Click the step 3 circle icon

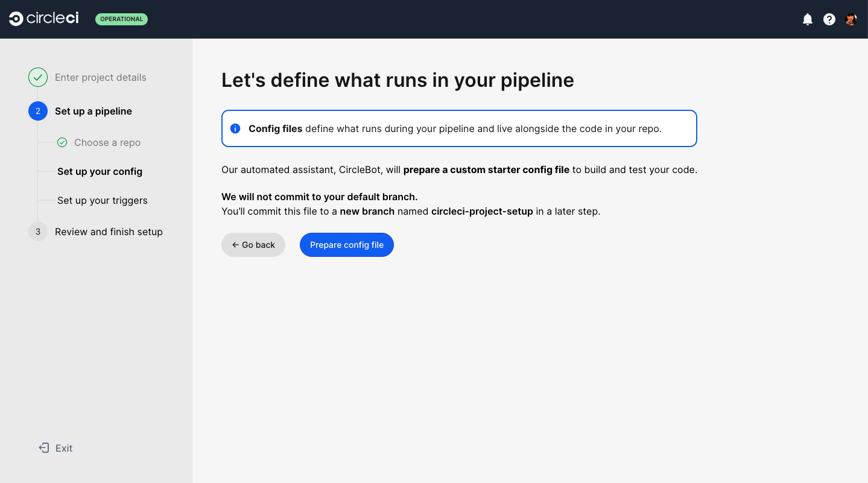(38, 232)
